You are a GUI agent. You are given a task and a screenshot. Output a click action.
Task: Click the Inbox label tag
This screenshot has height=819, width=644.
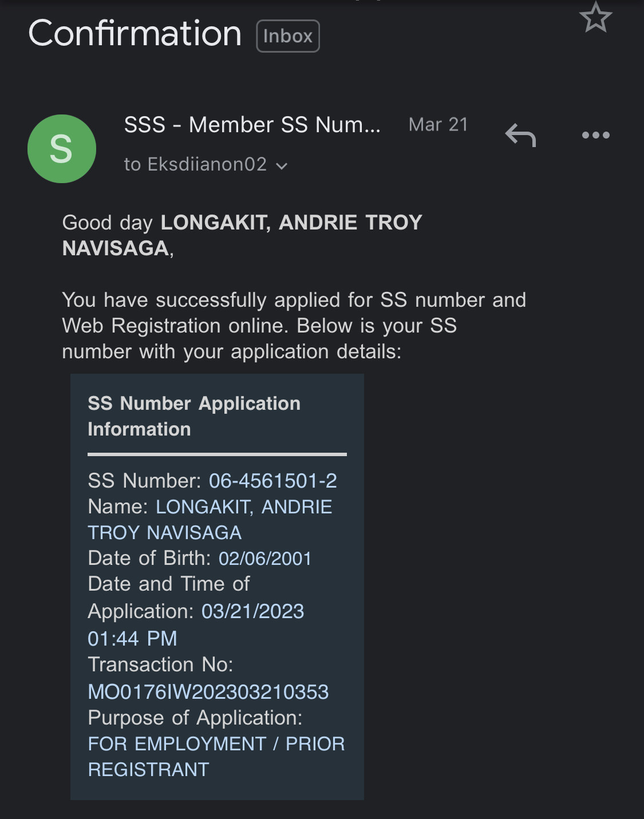[287, 36]
